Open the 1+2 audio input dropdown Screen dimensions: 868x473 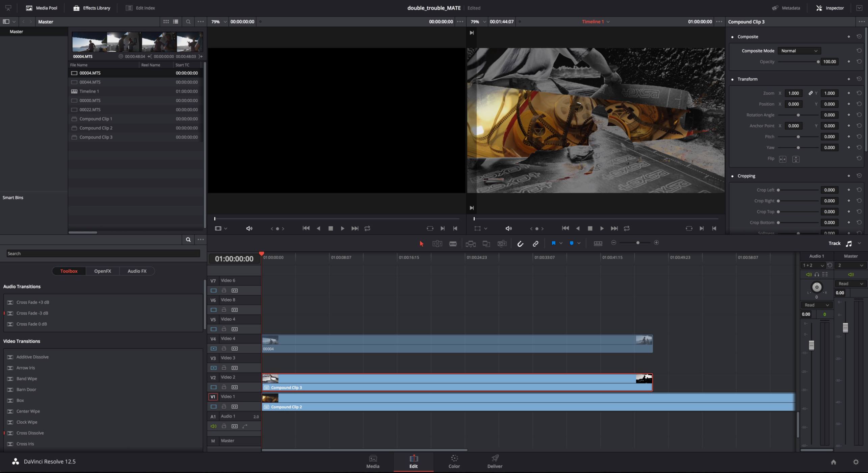[813, 266]
